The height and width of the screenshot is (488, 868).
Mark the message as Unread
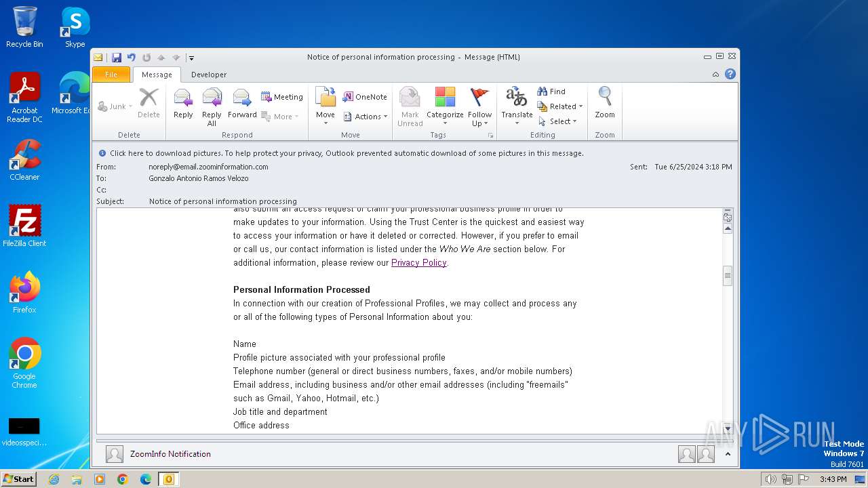tap(410, 107)
